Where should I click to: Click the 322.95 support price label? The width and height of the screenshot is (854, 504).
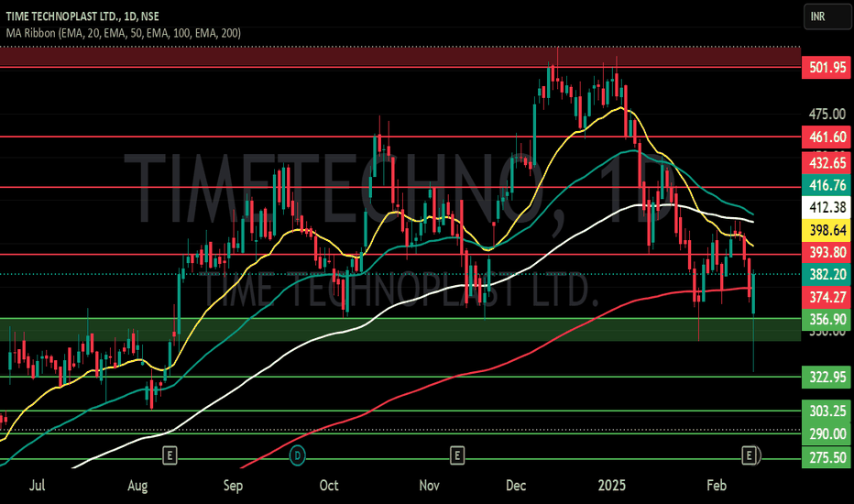pyautogui.click(x=827, y=377)
